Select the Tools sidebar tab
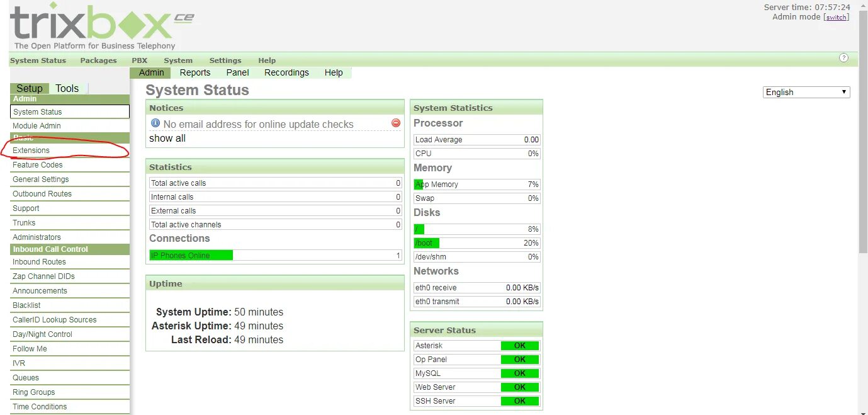Viewport: 868px width, 415px height. tap(67, 88)
